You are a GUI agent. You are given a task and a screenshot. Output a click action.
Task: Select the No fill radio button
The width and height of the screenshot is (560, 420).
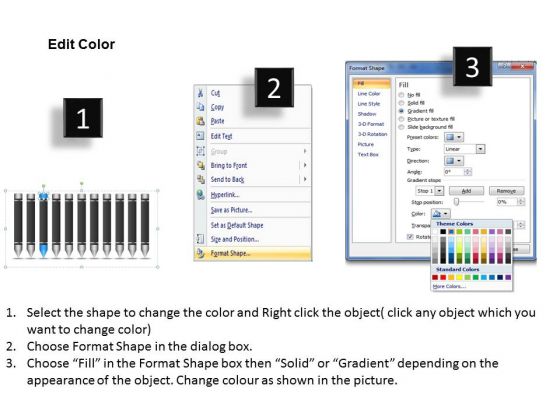pyautogui.click(x=401, y=95)
